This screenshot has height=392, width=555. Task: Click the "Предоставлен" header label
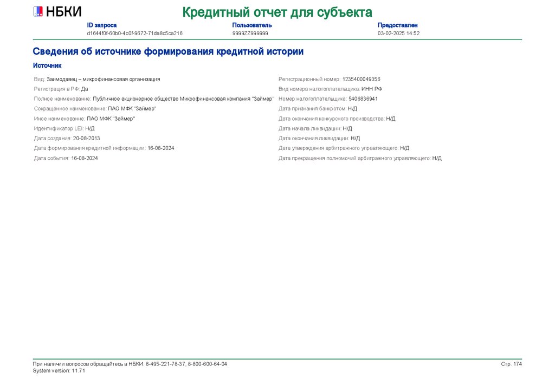click(397, 25)
